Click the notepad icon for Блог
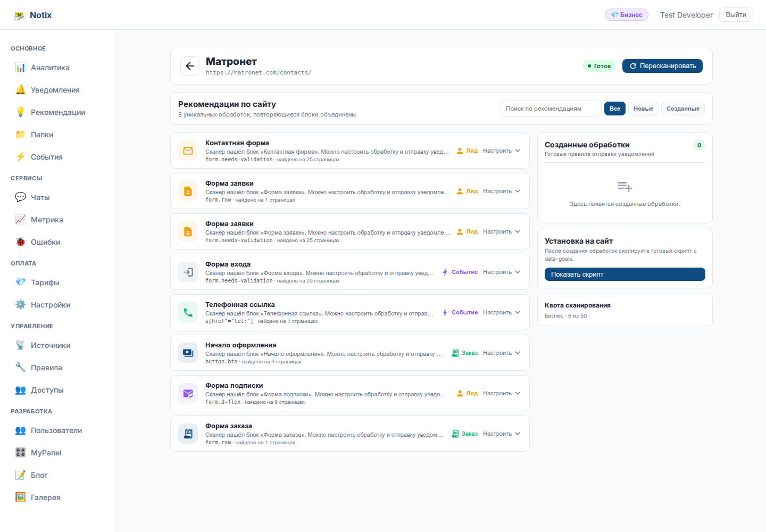 20,475
